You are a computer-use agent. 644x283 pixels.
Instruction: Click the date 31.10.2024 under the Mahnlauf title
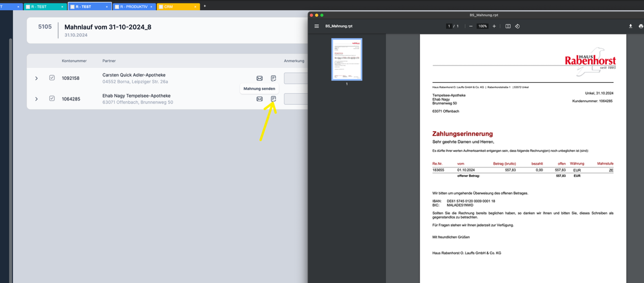[x=76, y=35]
